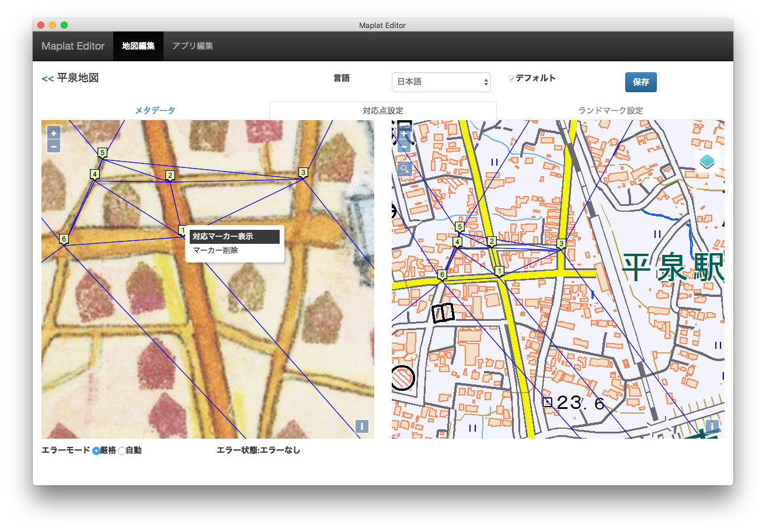The image size is (766, 532).
Task: Select marker 6 on the old map
Action: (x=64, y=239)
